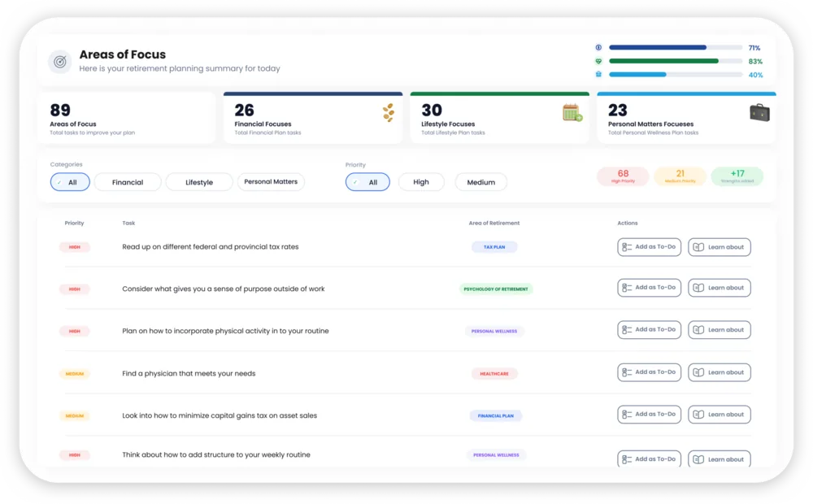
Task: Add the weekly routine structure task as To-Do
Action: pos(649,459)
